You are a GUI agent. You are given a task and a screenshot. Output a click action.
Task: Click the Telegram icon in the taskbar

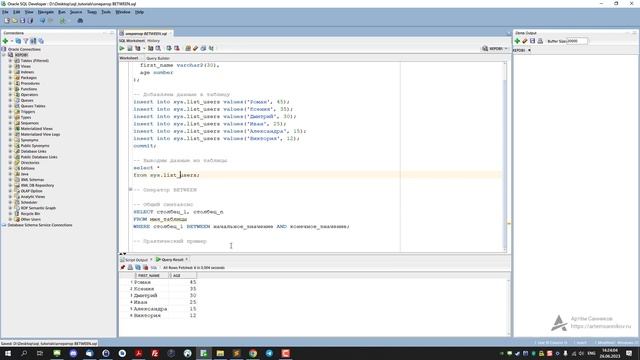tap(269, 353)
